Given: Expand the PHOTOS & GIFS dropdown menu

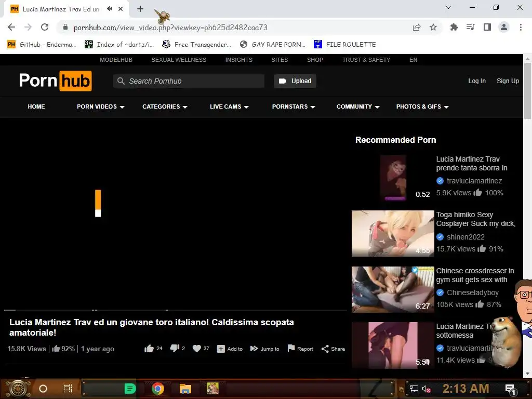Looking at the screenshot, I should [x=422, y=107].
